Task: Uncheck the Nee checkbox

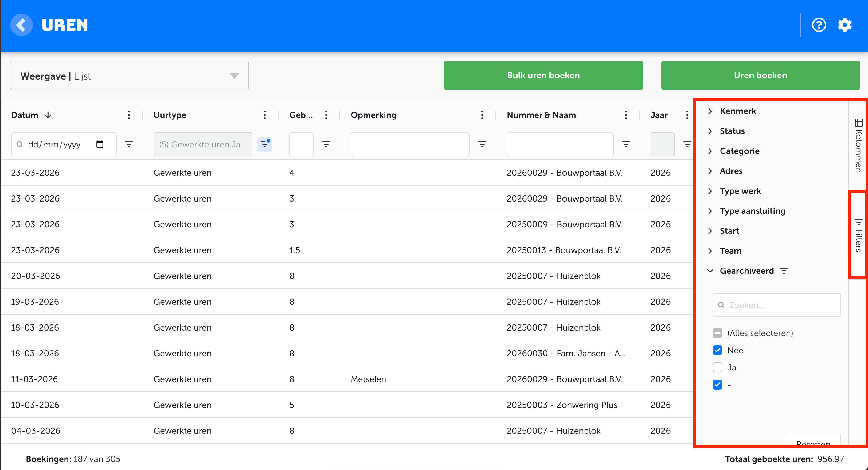Action: (717, 351)
